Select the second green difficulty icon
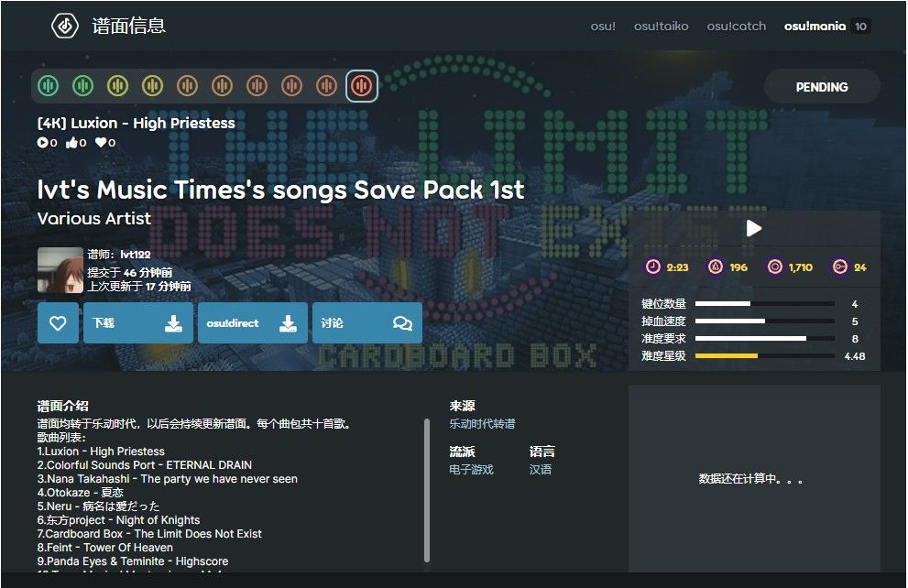The height and width of the screenshot is (588, 908). (x=82, y=86)
